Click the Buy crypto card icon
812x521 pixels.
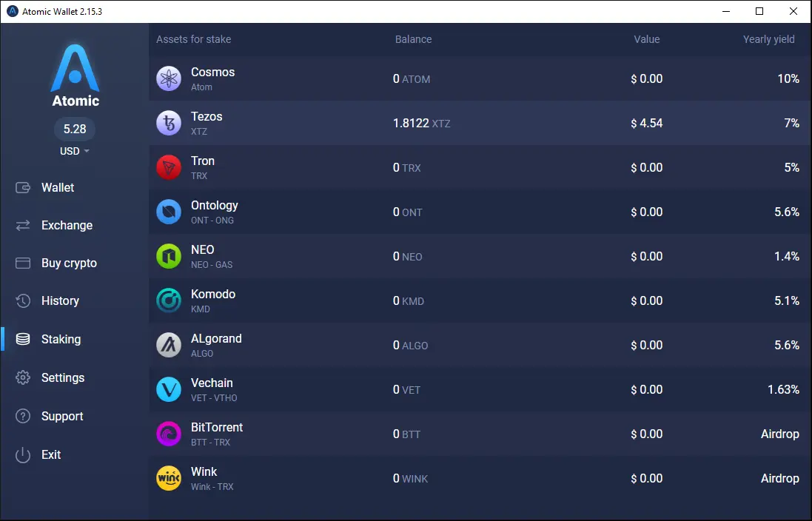tap(23, 263)
